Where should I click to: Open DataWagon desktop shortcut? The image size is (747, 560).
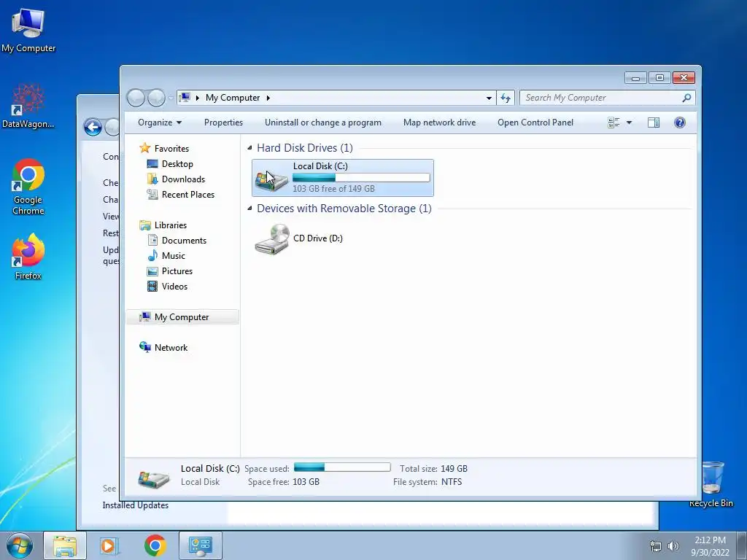tap(28, 106)
